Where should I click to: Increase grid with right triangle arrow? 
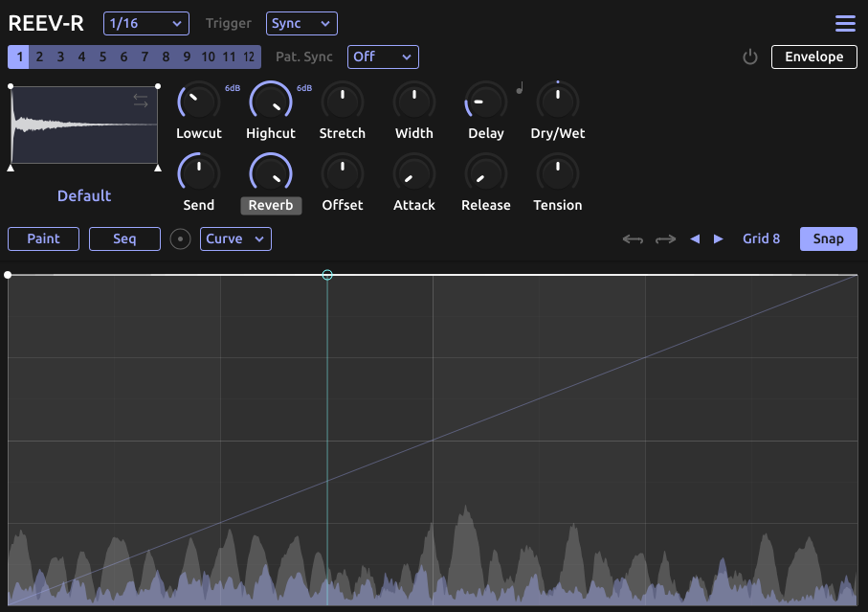coord(719,239)
